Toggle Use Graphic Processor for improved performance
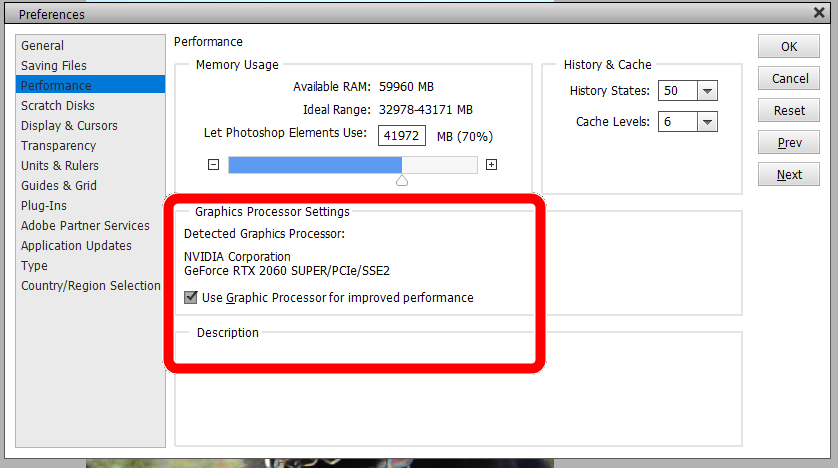Image resolution: width=838 pixels, height=468 pixels. point(191,297)
